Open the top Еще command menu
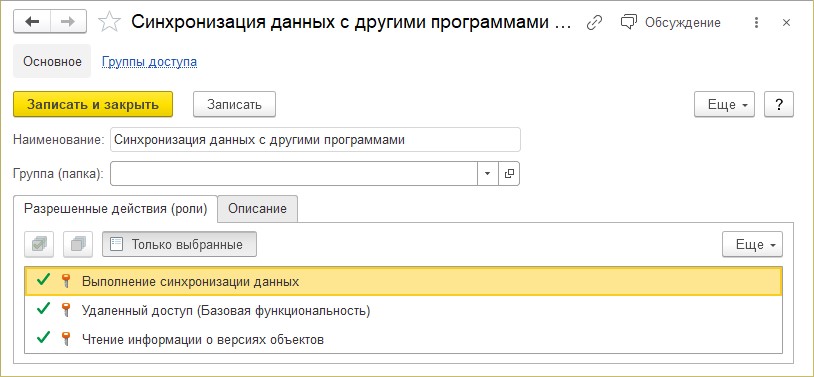Image resolution: width=814 pixels, height=377 pixels. (724, 104)
